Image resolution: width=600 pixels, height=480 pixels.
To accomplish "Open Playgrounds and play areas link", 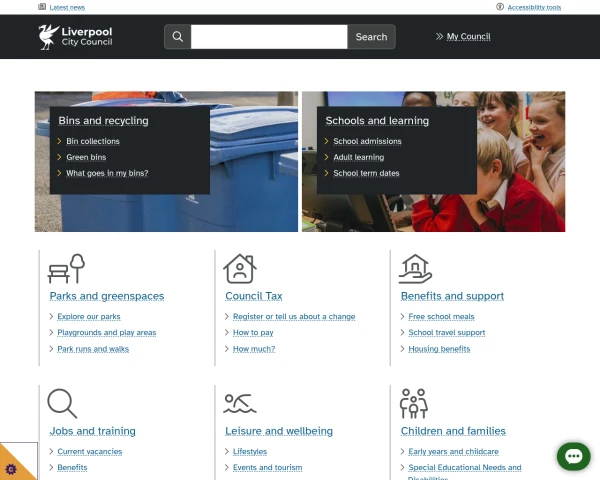I will pyautogui.click(x=107, y=333).
